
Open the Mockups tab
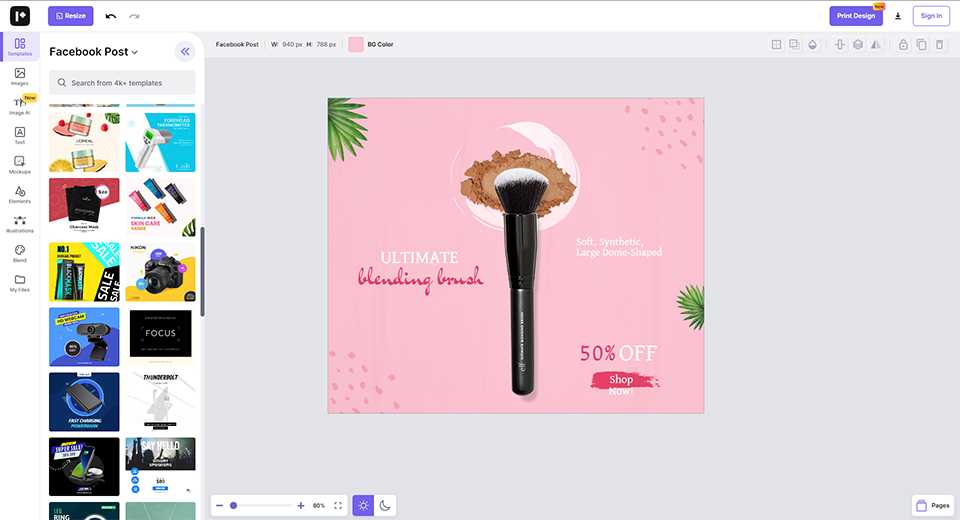pyautogui.click(x=20, y=164)
